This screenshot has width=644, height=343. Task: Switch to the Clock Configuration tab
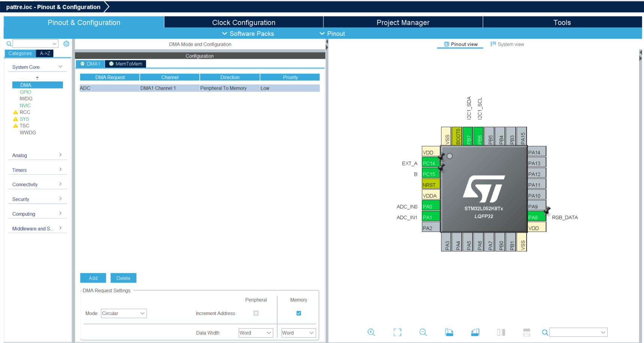pos(244,22)
